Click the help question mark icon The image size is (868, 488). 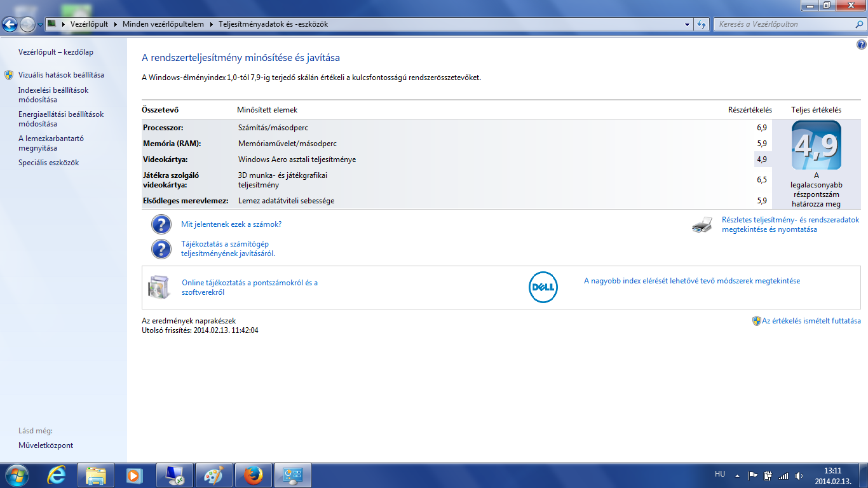click(x=861, y=44)
